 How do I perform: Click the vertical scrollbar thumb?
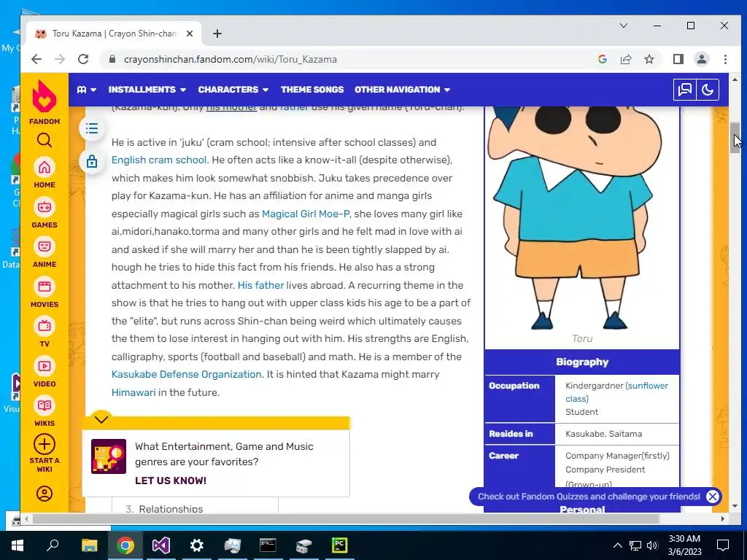pos(735,138)
